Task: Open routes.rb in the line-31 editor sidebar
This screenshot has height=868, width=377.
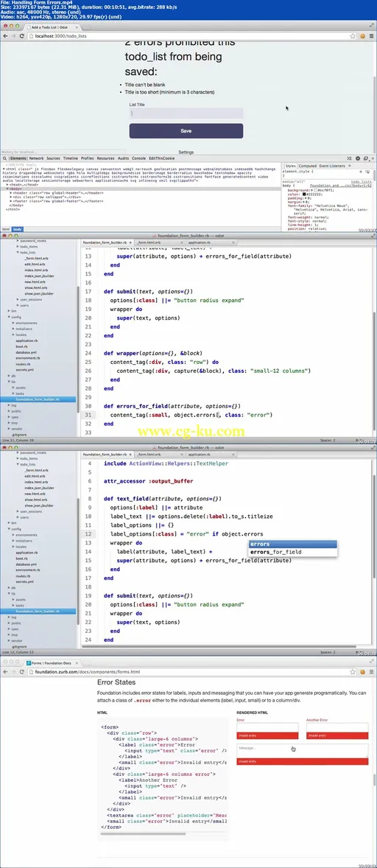Action: (x=24, y=364)
